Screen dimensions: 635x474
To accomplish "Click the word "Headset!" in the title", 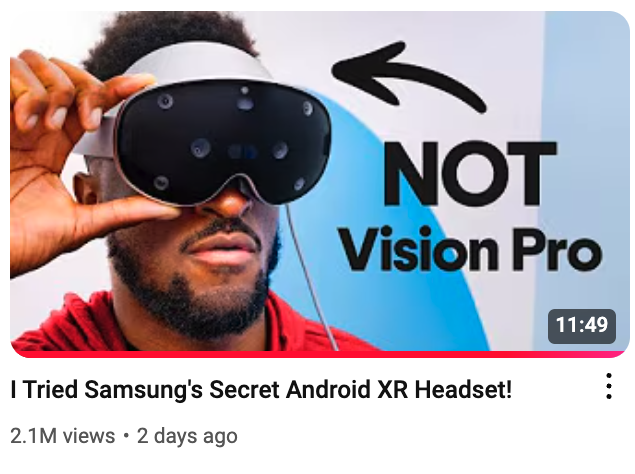I will click(x=463, y=390).
